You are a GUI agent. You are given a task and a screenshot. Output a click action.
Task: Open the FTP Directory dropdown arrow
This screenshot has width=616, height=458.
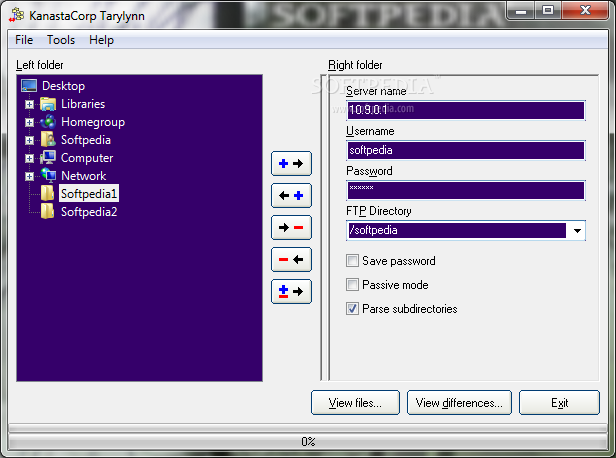[x=577, y=231]
